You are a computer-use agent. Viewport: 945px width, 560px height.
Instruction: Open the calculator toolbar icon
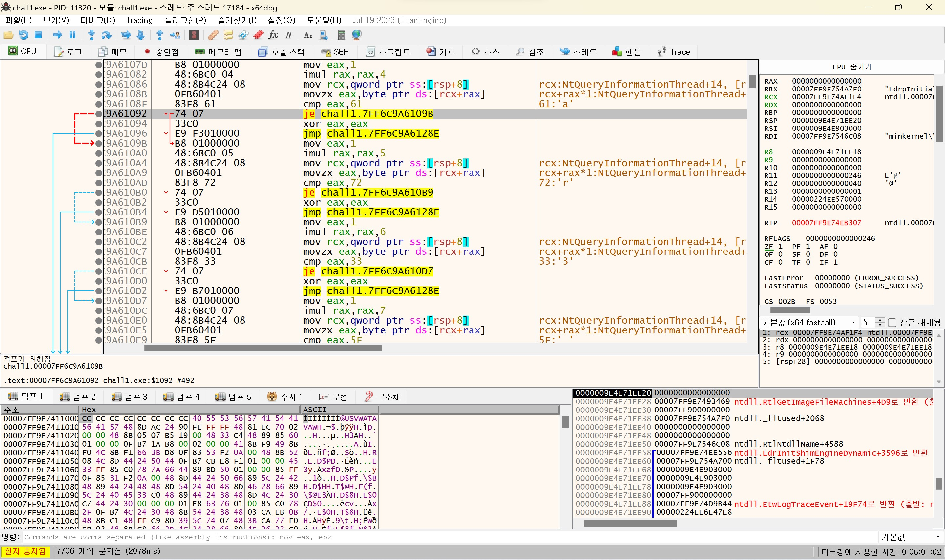(341, 35)
